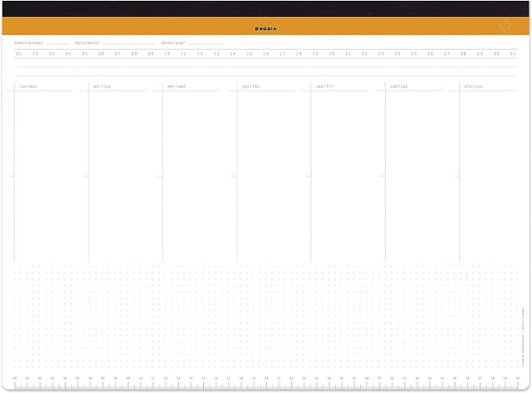The height and width of the screenshot is (393, 532).
Task: Click date "05" in the day-number row
Action: [x=84, y=53]
